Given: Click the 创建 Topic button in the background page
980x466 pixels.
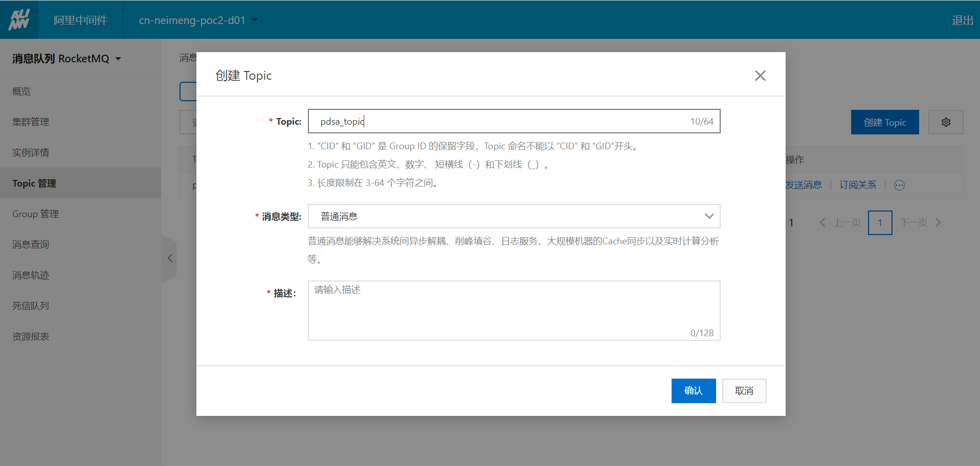Looking at the screenshot, I should click(885, 122).
